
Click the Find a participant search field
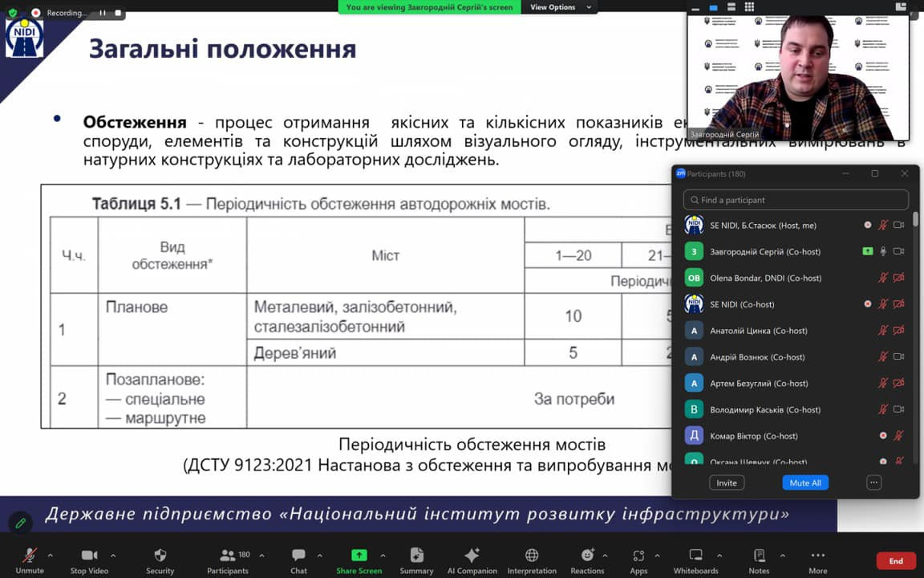(x=796, y=200)
